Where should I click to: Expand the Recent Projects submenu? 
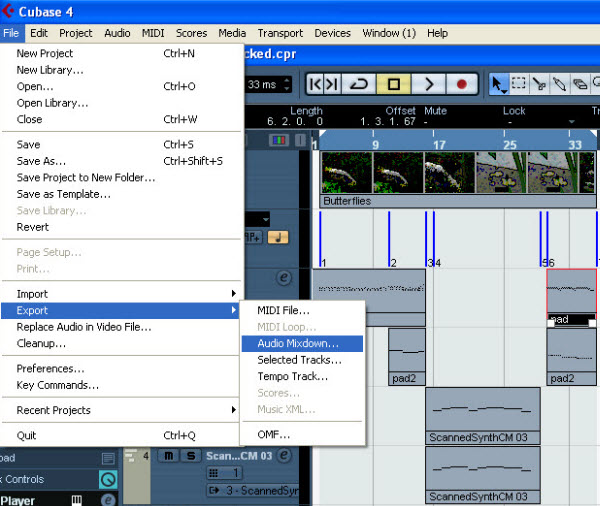click(120, 410)
